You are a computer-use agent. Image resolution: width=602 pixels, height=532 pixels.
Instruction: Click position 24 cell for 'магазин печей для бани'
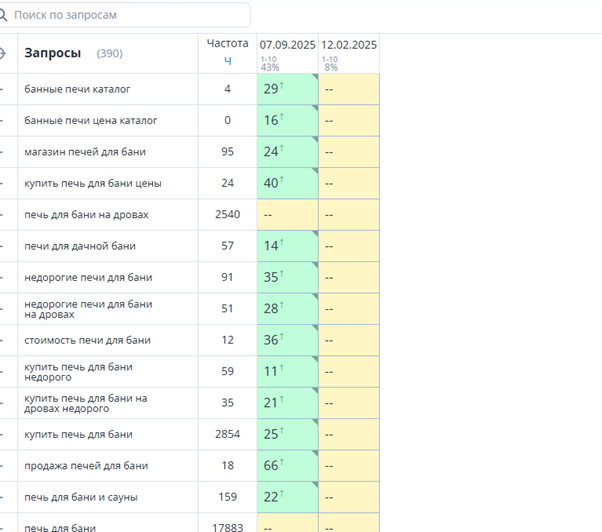(288, 152)
